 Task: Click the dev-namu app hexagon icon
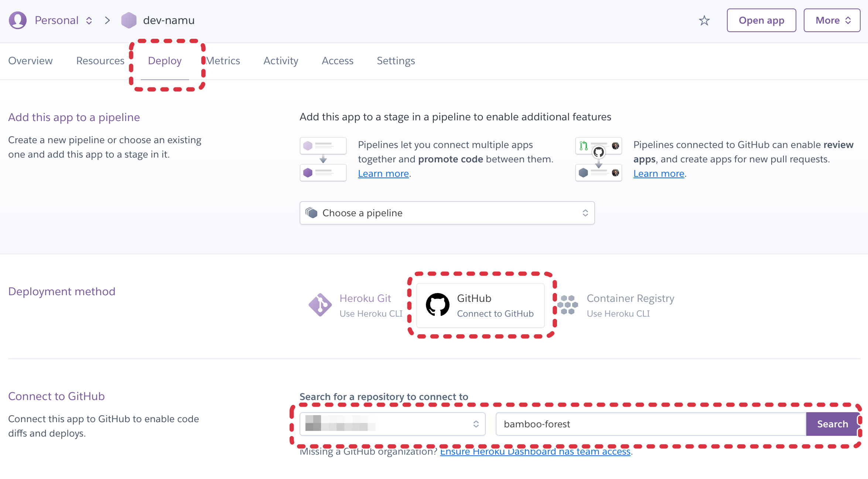point(129,20)
